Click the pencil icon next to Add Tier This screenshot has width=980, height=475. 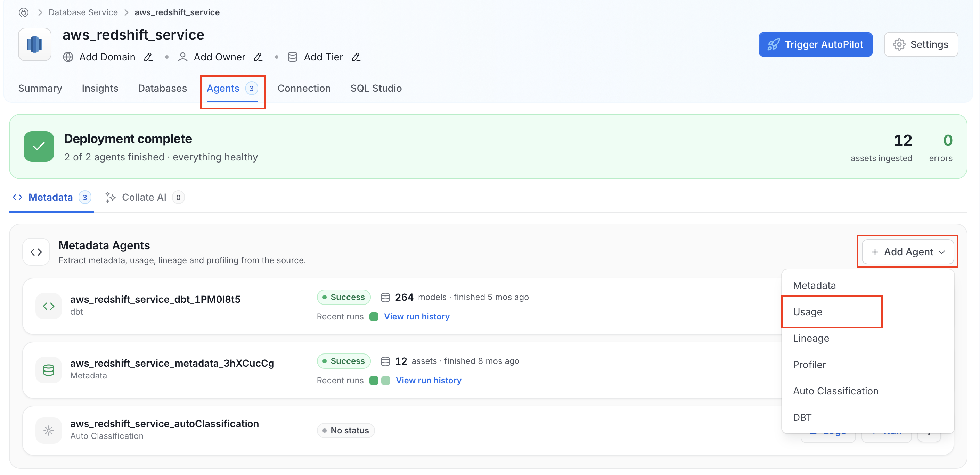coord(356,57)
